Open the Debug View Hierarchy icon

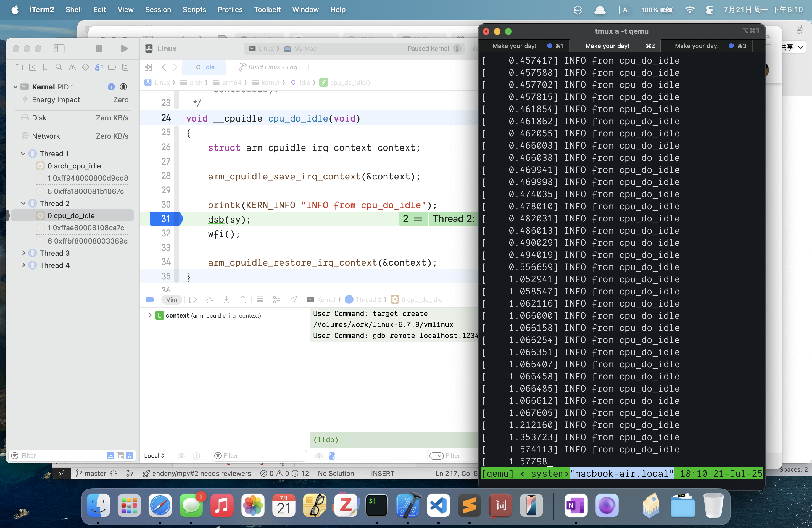260,299
